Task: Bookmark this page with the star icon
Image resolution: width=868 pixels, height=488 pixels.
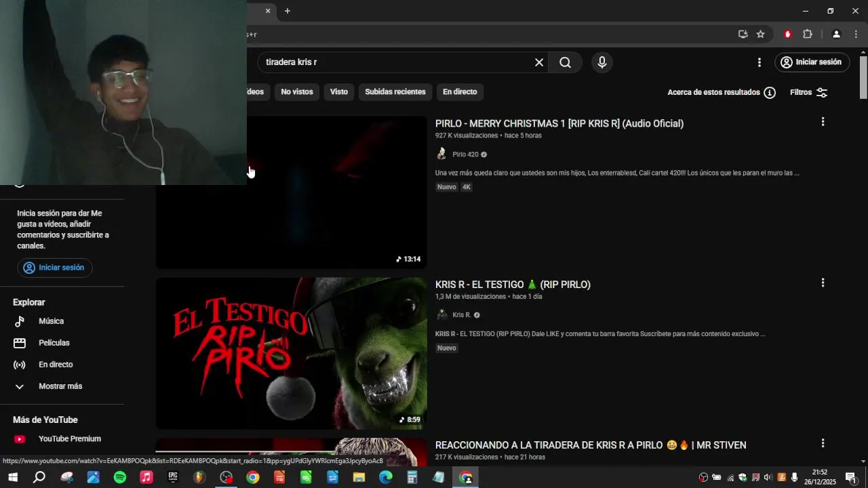Action: pyautogui.click(x=760, y=35)
